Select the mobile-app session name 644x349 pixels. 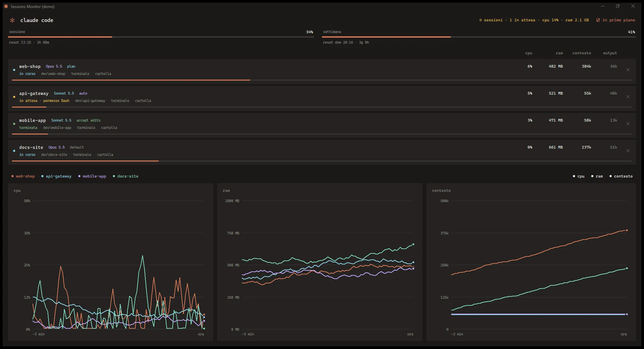[x=33, y=121]
